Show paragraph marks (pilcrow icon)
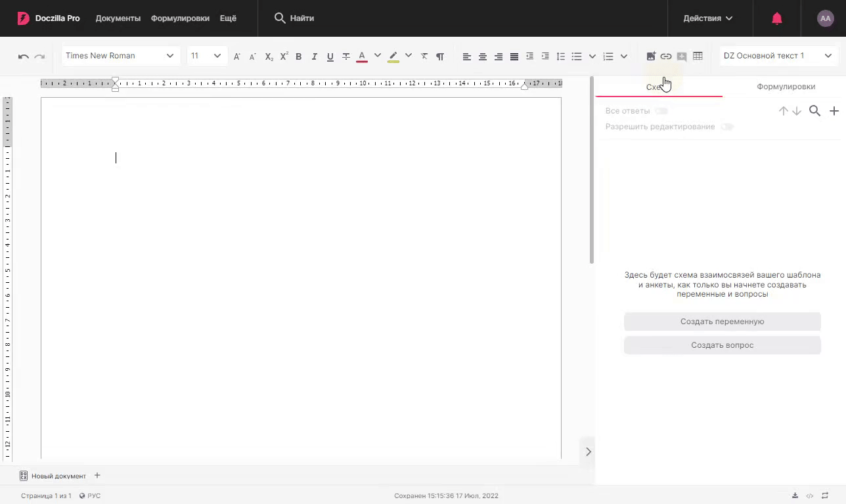Image resolution: width=846 pixels, height=504 pixels. coord(440,56)
